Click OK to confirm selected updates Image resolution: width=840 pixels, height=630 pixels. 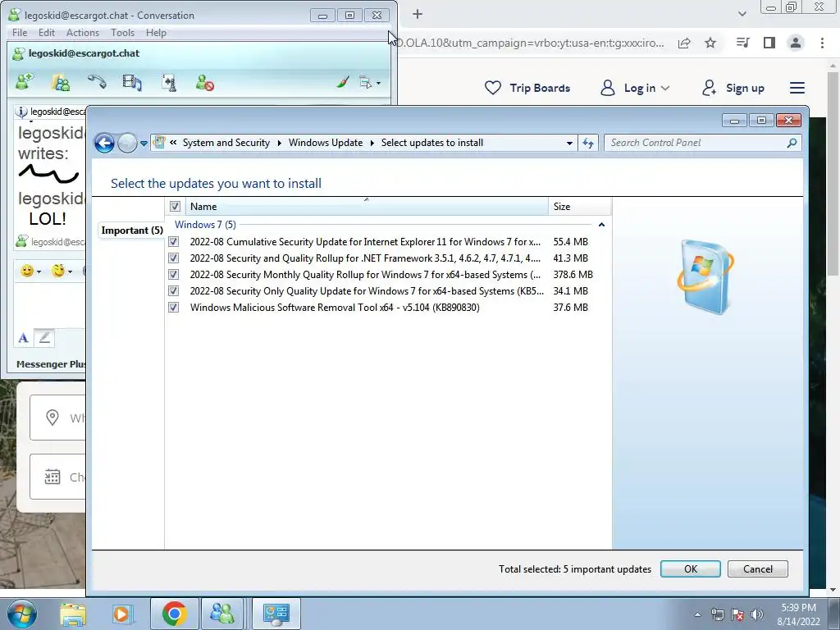coord(691,569)
